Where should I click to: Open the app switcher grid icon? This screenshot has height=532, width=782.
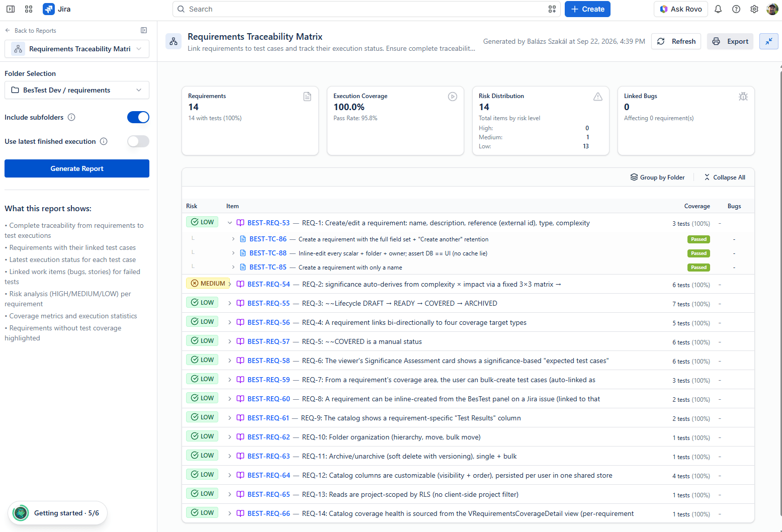29,9
